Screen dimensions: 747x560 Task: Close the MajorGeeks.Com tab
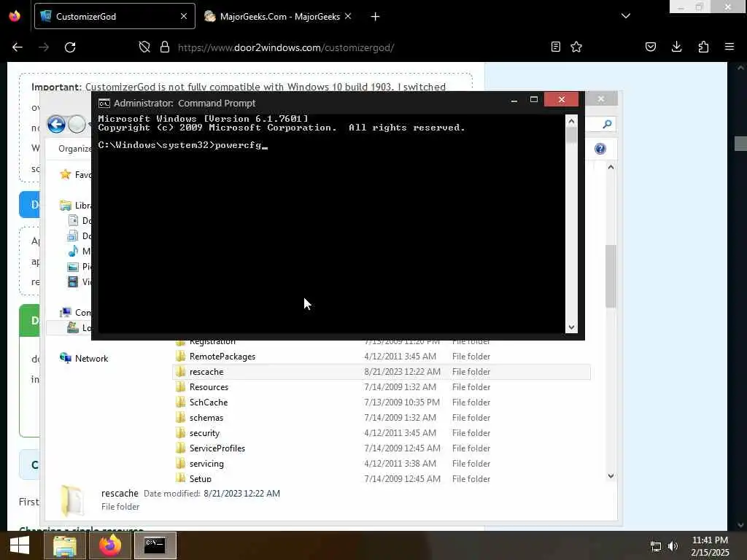pos(348,16)
